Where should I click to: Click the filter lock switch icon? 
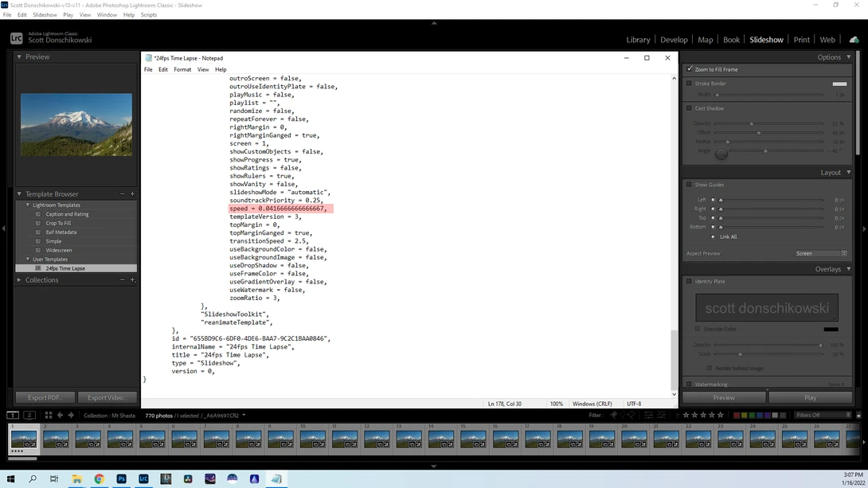[x=858, y=415]
